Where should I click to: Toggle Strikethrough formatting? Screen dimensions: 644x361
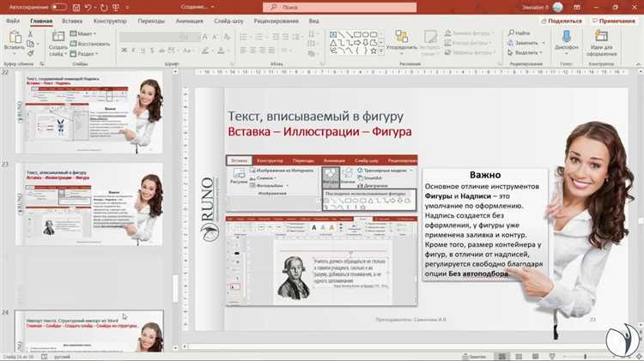(161, 51)
